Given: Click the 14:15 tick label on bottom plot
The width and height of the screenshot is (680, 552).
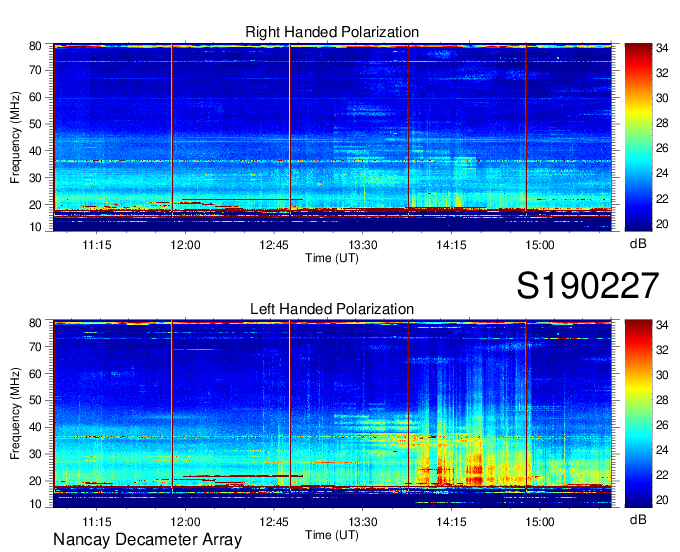Looking at the screenshot, I should [x=451, y=522].
